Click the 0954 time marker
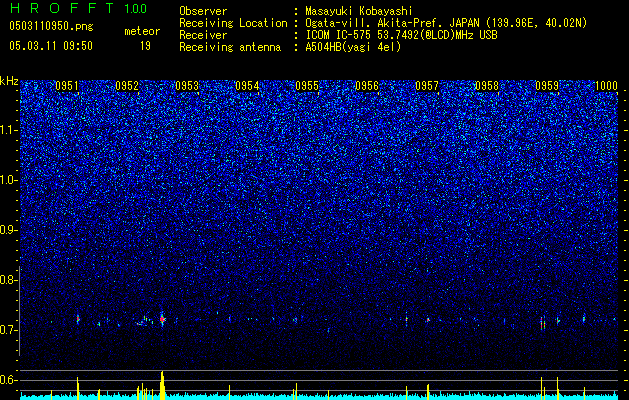The height and width of the screenshot is (400, 629). [247, 86]
